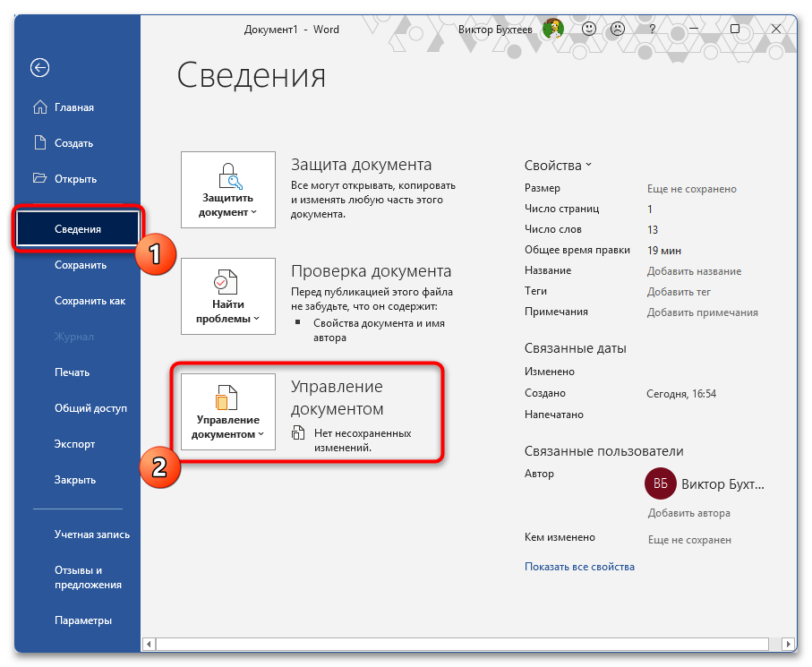Click the smiley face feedback icon
The width and height of the screenshot is (812, 667).
[589, 29]
